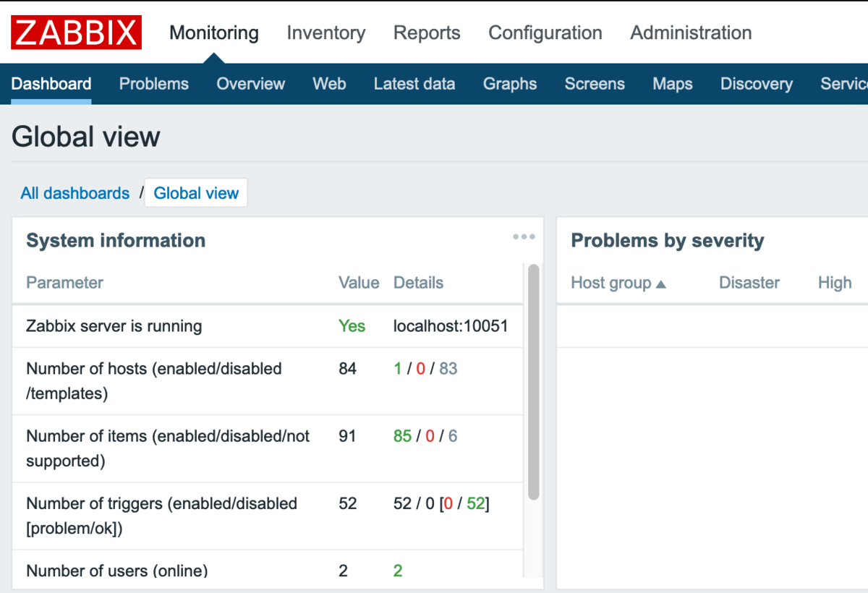Click the Details column header

(418, 283)
